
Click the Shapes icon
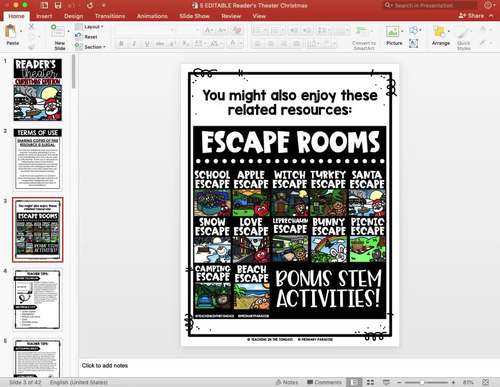413,31
